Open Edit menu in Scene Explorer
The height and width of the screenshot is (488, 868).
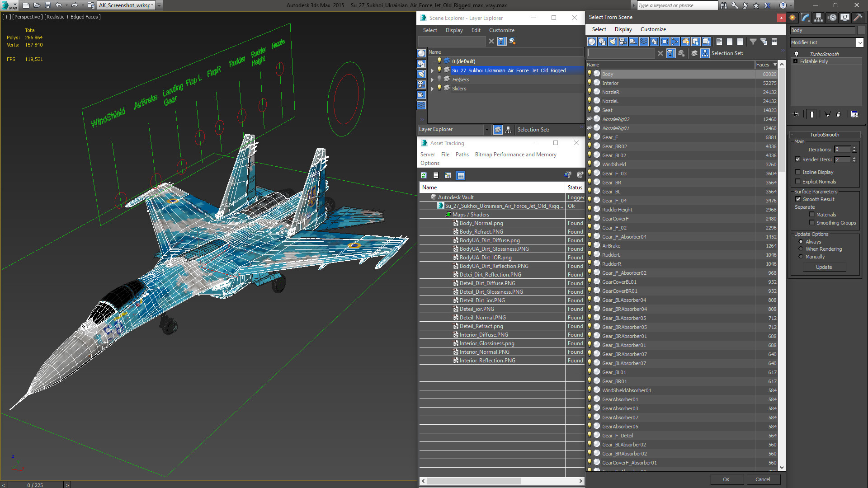476,30
